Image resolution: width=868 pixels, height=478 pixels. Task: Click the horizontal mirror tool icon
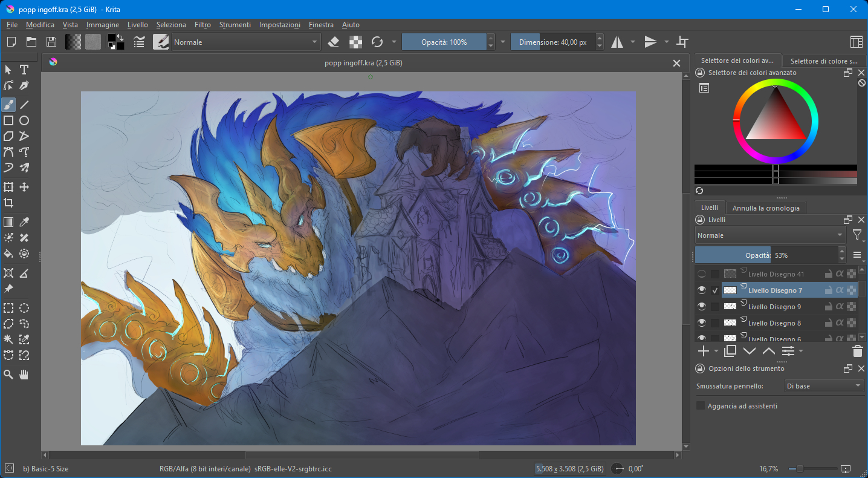617,42
